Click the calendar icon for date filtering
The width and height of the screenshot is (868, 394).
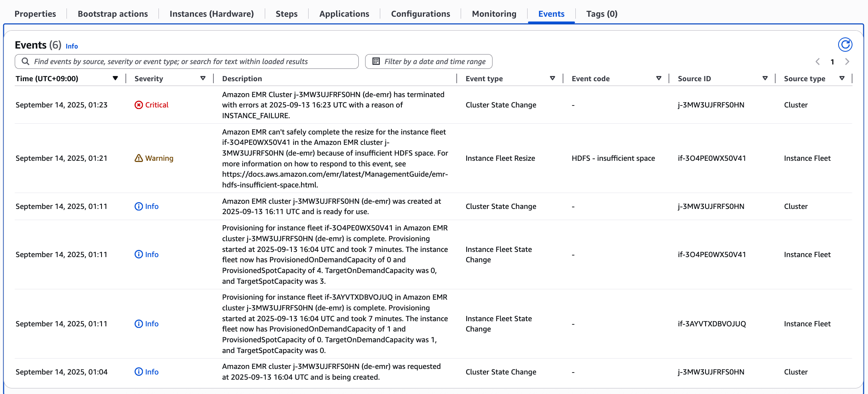pos(375,61)
